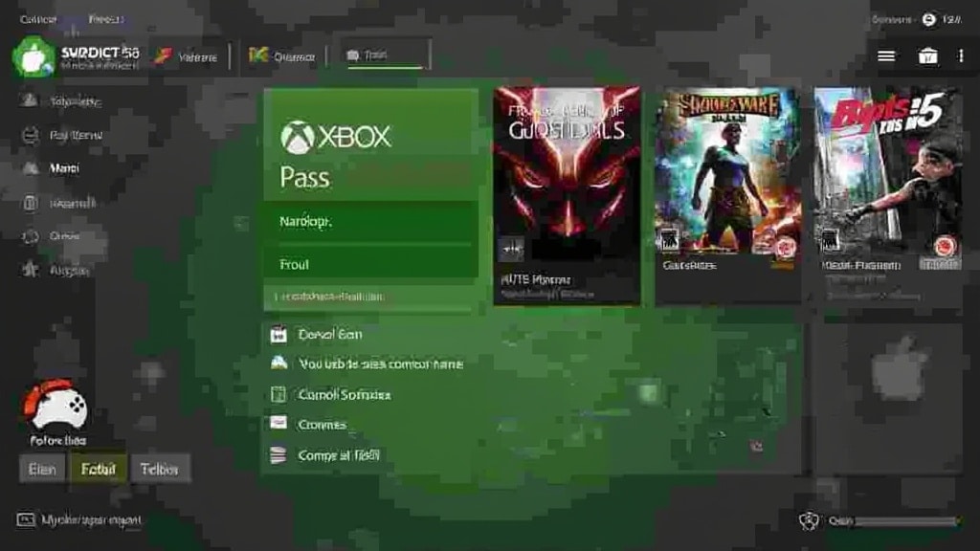Click the sidebar icon beside Manci
The width and height of the screenshot is (980, 551).
click(30, 168)
